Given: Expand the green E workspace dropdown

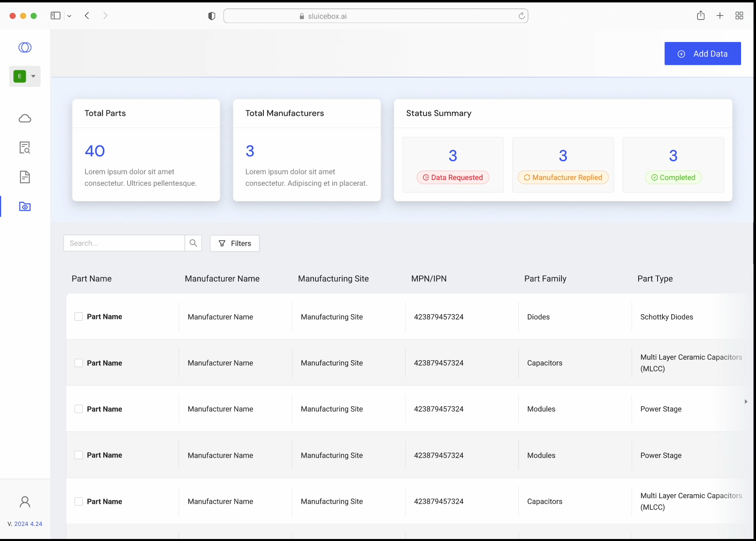Looking at the screenshot, I should 25,76.
